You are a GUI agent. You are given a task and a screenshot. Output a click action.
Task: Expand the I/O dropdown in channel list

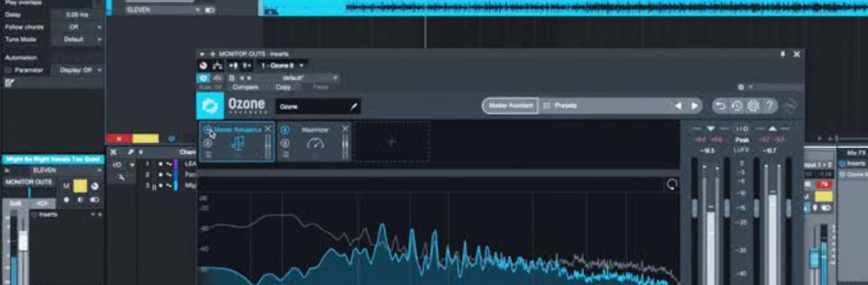132,165
